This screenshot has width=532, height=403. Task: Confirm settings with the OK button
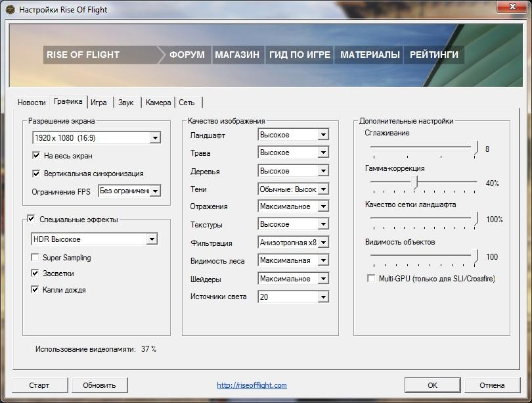432,385
